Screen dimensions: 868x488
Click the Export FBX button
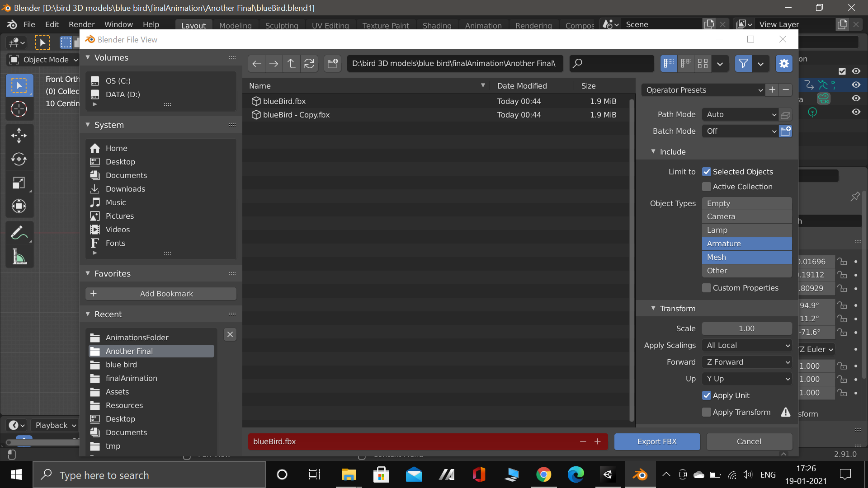[x=657, y=441]
